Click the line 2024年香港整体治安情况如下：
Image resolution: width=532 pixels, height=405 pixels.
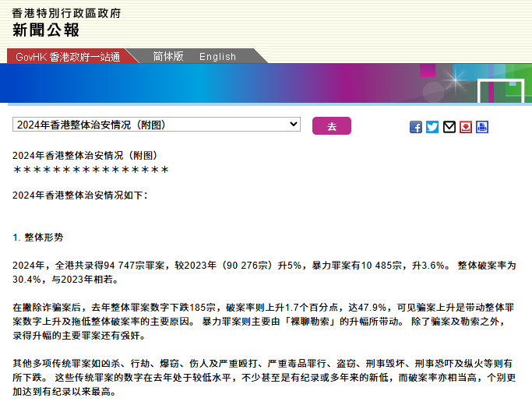[x=80, y=195]
